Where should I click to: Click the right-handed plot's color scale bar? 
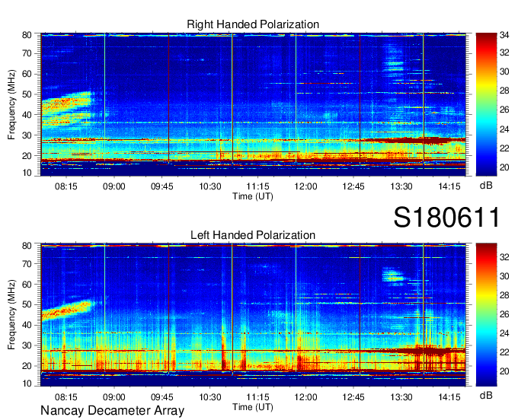486,104
